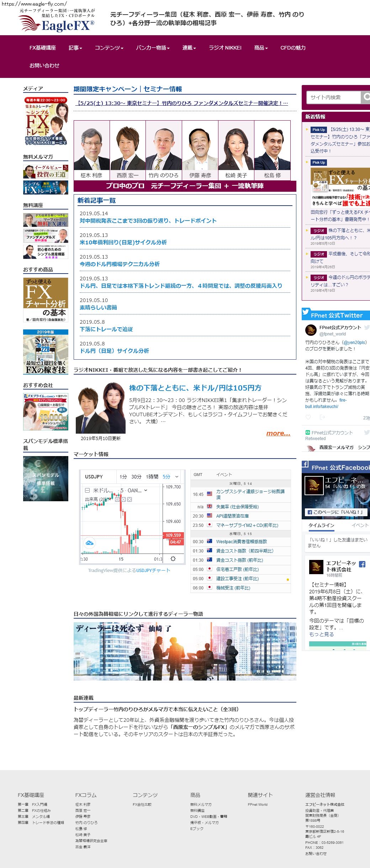
Task: Open CFDの魅力 in navigation bar
Action: click(293, 48)
